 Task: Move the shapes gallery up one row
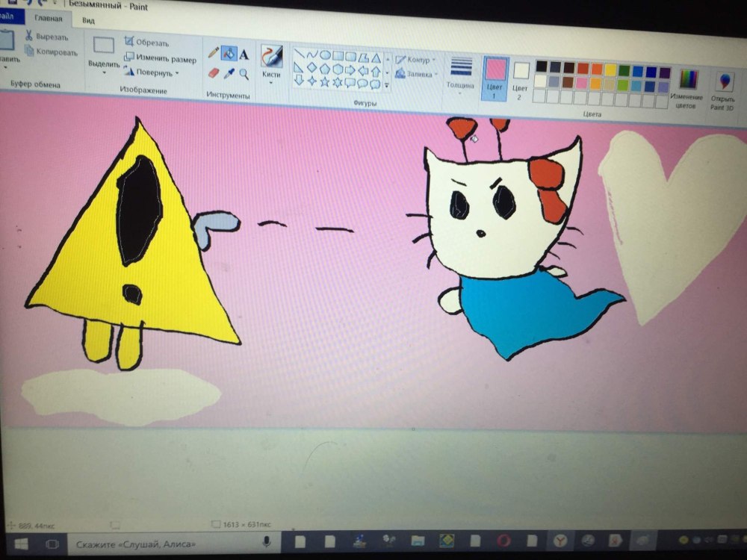click(x=387, y=60)
